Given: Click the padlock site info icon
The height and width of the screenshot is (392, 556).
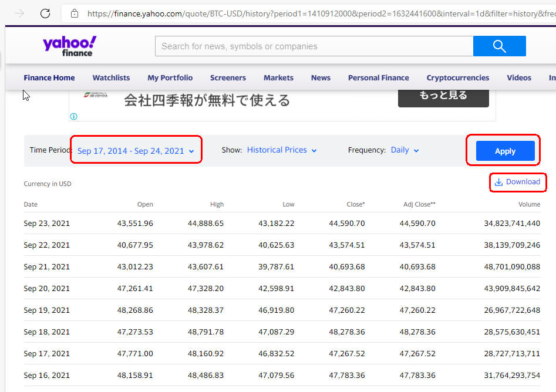Looking at the screenshot, I should [75, 13].
